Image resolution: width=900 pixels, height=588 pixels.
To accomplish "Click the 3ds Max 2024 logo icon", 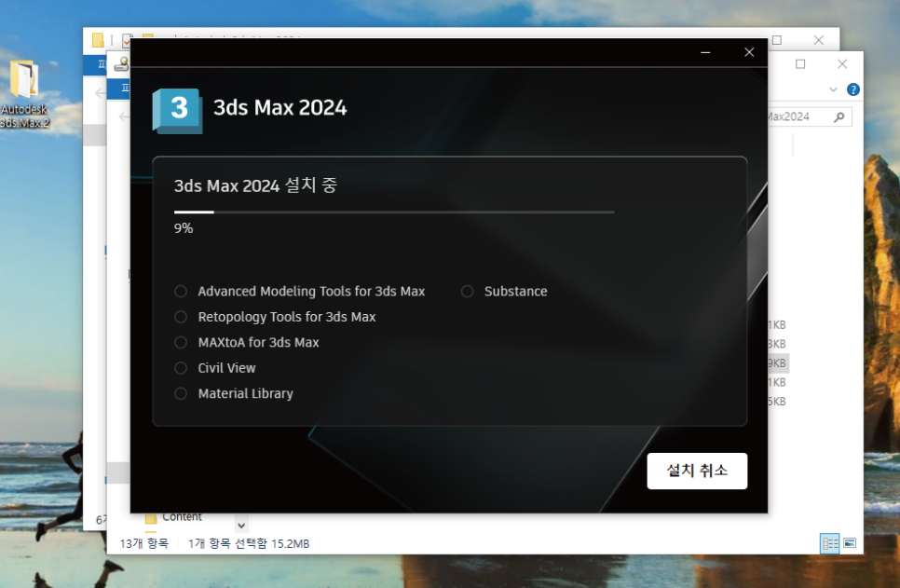I will [177, 111].
